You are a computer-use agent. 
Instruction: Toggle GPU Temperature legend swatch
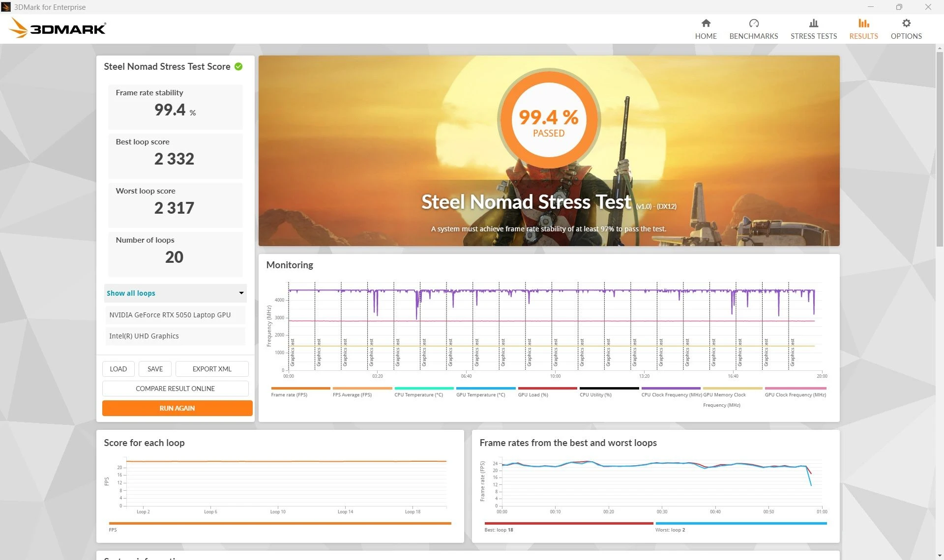[486, 388]
